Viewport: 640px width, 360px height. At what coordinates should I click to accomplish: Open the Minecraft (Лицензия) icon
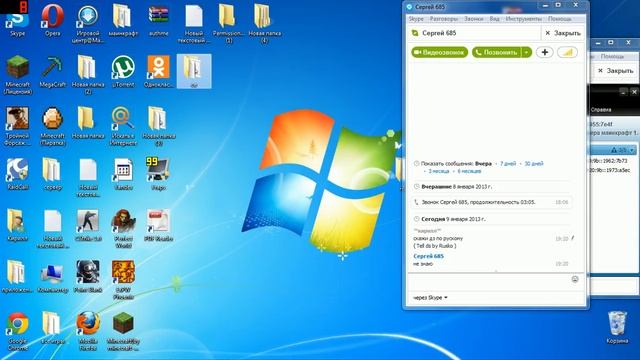click(17, 76)
